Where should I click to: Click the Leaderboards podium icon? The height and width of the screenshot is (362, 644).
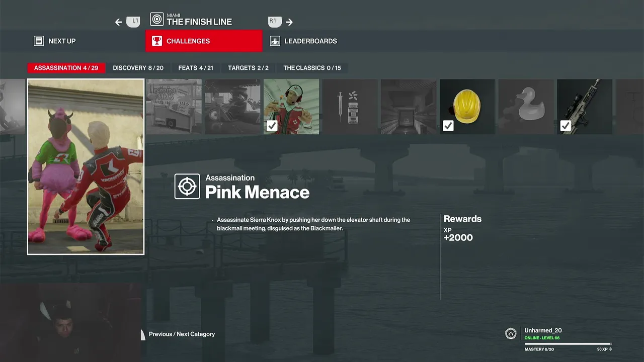coord(275,41)
